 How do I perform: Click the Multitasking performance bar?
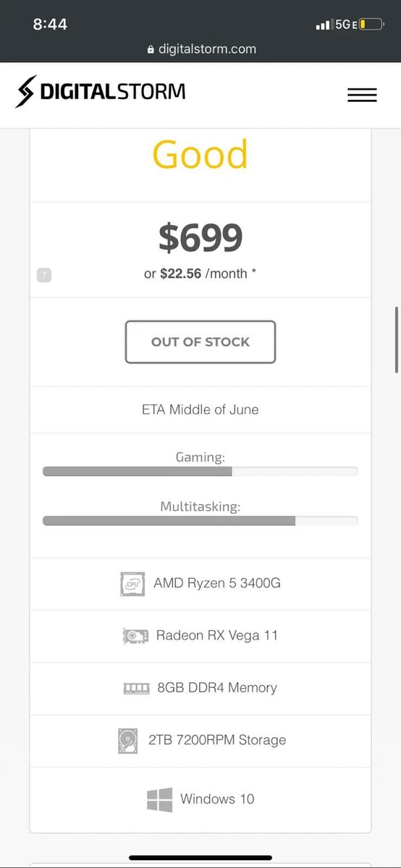tap(200, 521)
